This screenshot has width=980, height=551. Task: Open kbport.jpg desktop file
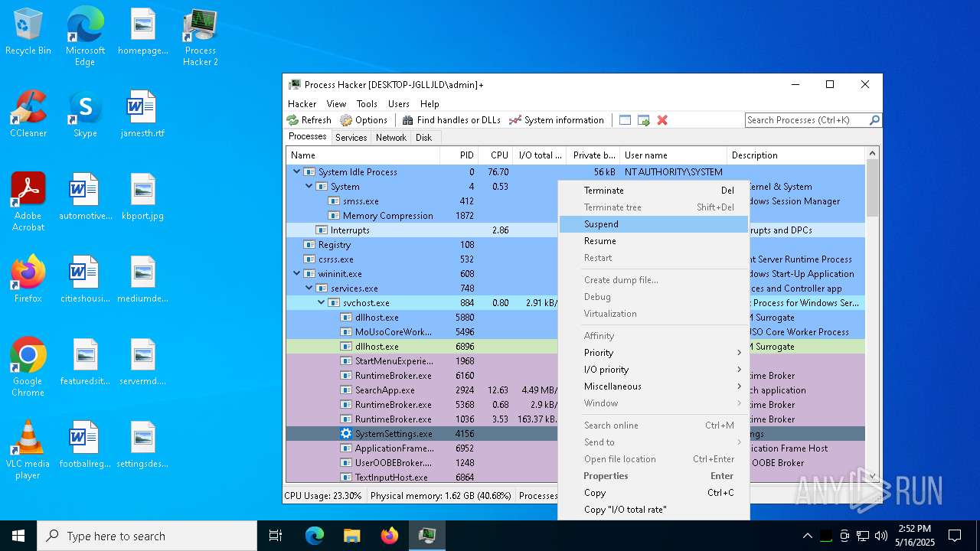coord(142,196)
